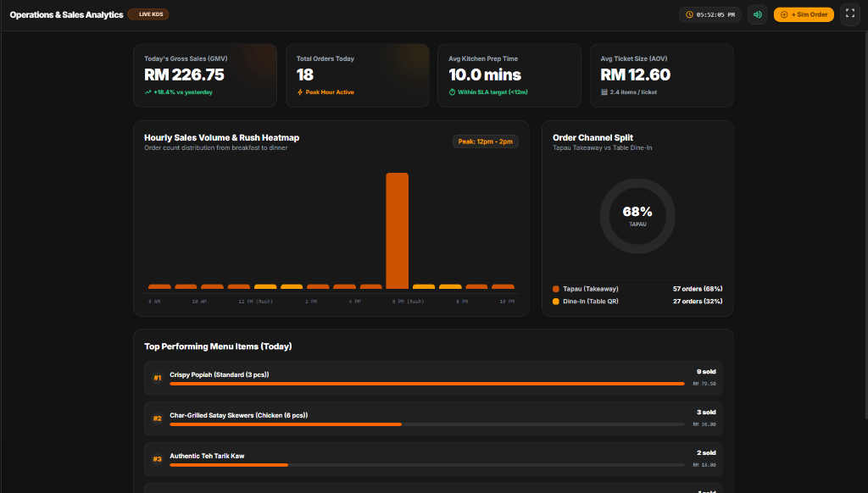Click the 3 sold count
This screenshot has height=493, width=868.
tap(706, 413)
